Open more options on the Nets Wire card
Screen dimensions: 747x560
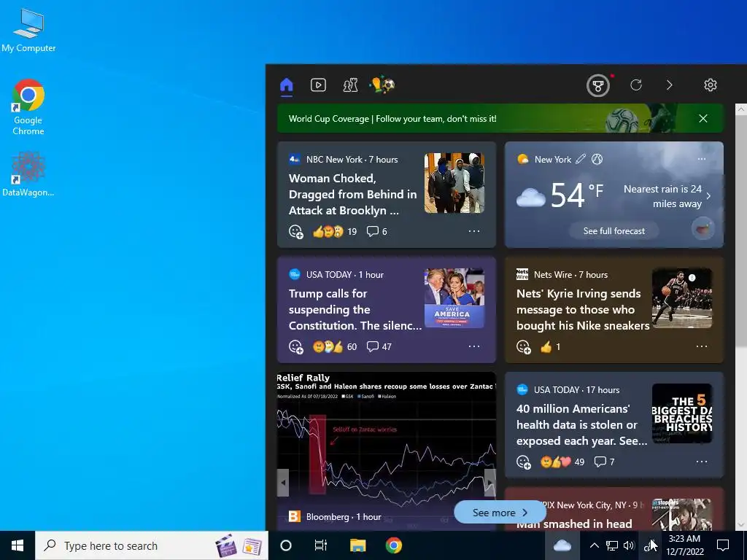coord(701,346)
